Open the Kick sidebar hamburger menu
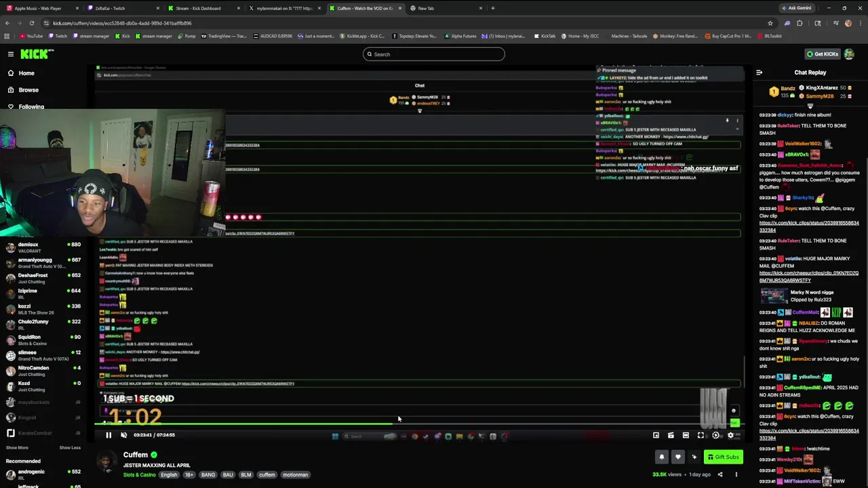This screenshot has width=868, height=488. click(x=11, y=54)
